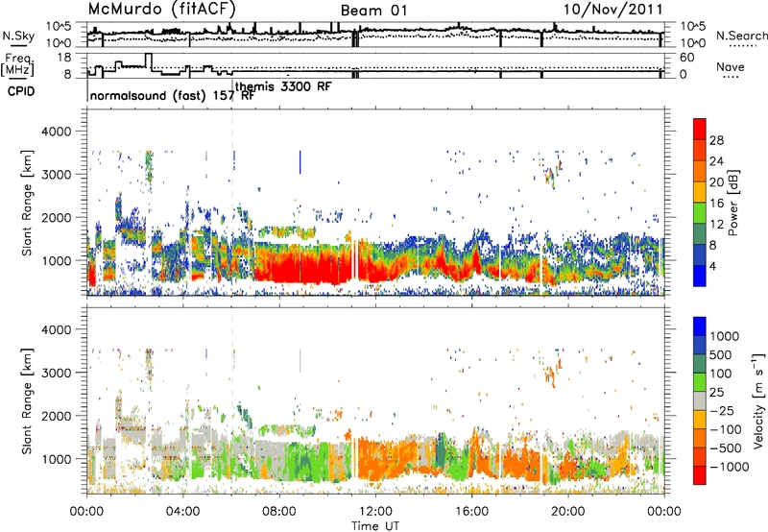Viewport: 768px width, 532px height.
Task: Click 'themis 3300 RF' text
Action: click(283, 86)
